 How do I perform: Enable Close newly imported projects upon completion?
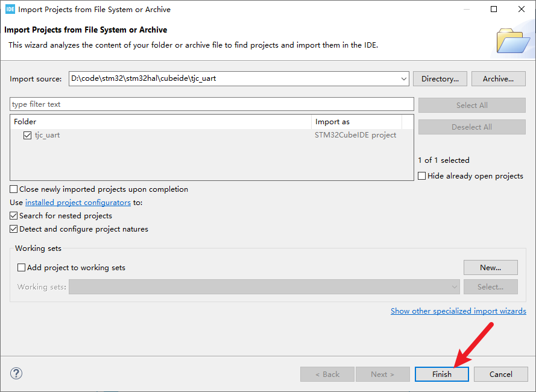[x=14, y=189]
